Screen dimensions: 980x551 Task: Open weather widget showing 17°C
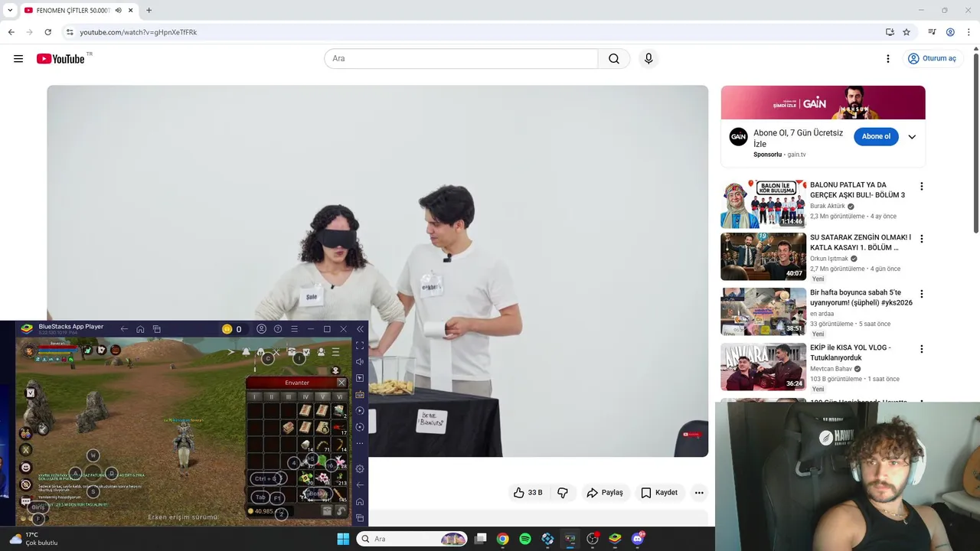pos(33,539)
